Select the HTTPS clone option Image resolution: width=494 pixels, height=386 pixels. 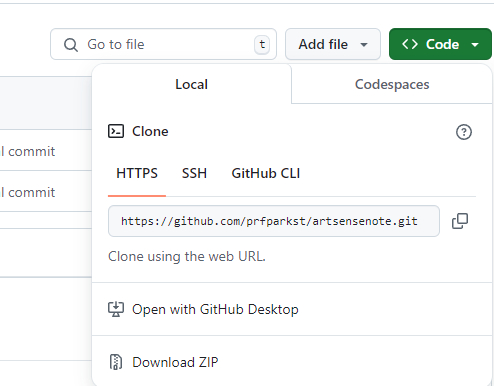tap(137, 173)
